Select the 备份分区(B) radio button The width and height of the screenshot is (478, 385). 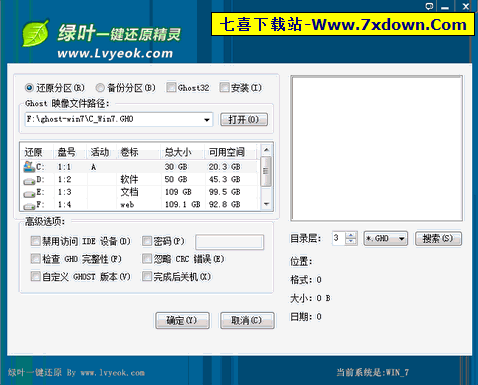click(100, 88)
